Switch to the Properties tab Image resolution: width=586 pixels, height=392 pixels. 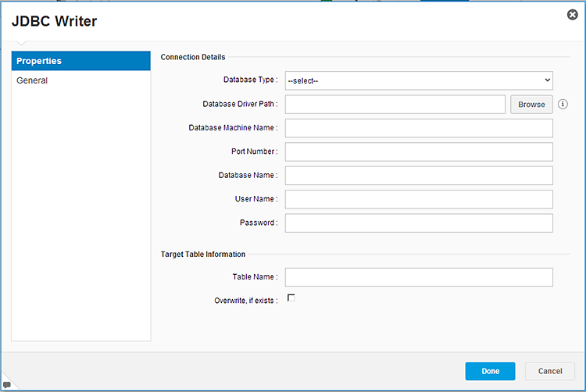81,61
